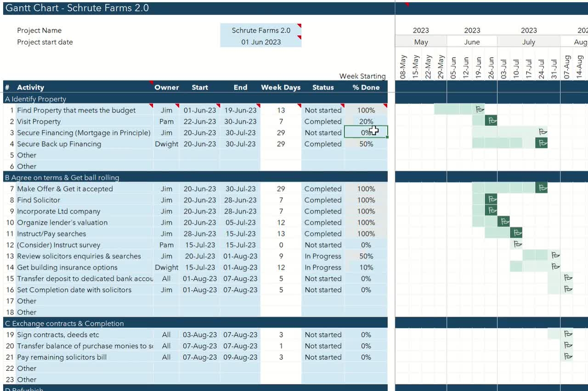The width and height of the screenshot is (588, 391).
Task: Click the flag for Organize lender's valuation
Action: pyautogui.click(x=504, y=222)
